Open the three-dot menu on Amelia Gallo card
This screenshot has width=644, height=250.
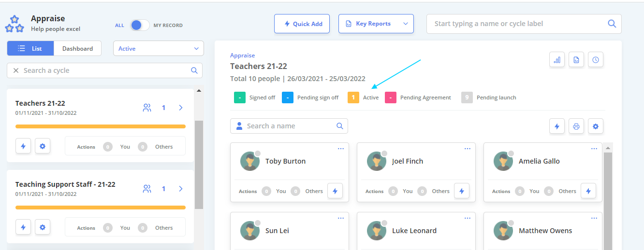pos(594,149)
